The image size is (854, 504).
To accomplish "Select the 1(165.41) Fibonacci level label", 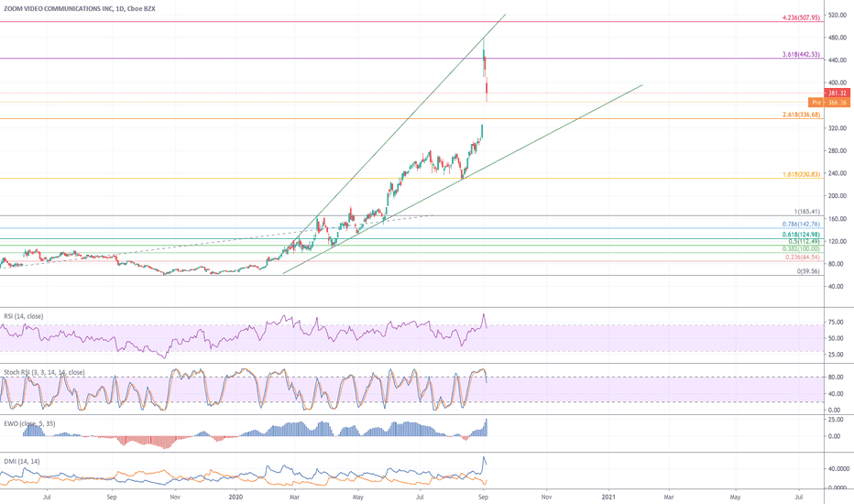I will pyautogui.click(x=806, y=212).
